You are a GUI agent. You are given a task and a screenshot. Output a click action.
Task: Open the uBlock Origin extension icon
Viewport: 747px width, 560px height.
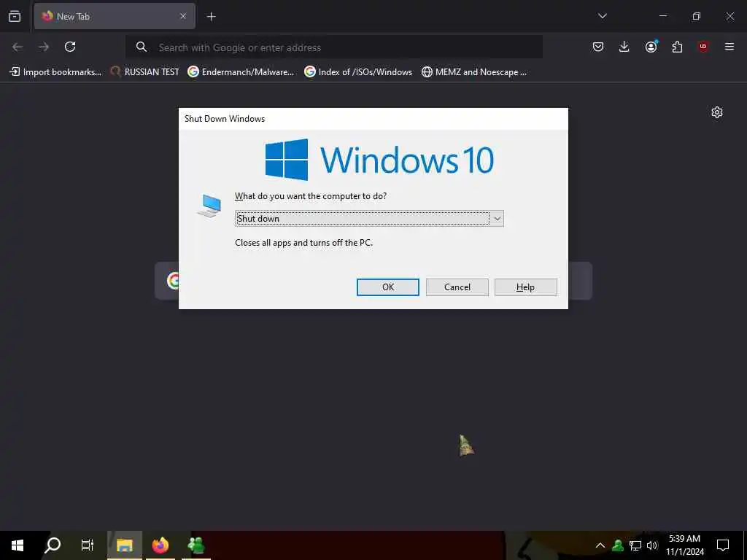tap(703, 47)
